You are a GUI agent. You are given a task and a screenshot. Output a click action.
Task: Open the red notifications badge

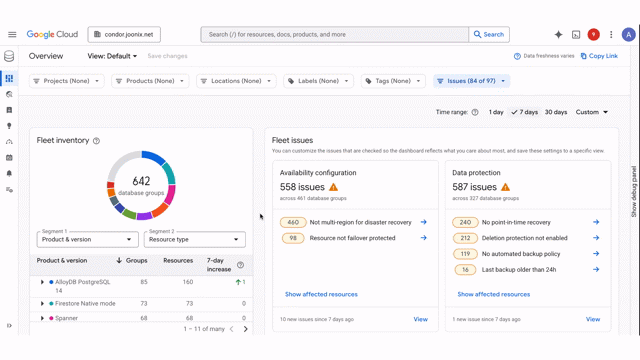click(x=593, y=35)
